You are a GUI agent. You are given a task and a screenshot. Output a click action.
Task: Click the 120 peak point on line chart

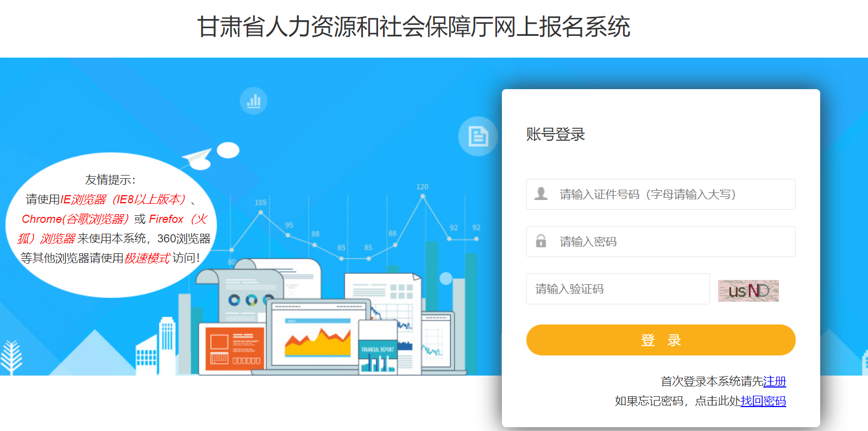[423, 196]
